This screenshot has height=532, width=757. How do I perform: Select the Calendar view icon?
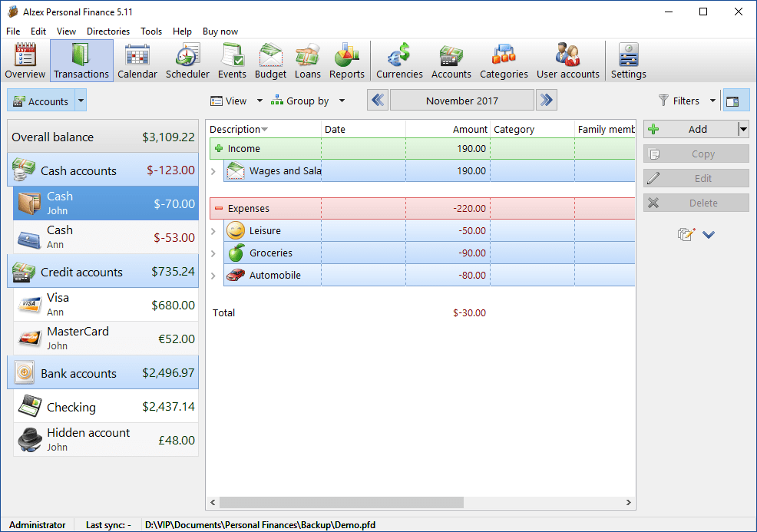(x=137, y=60)
